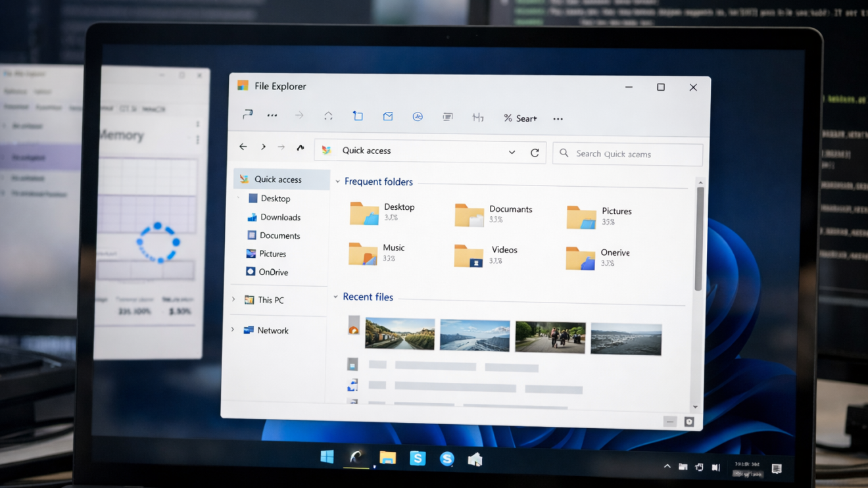Click the grey icon left of Seart
The height and width of the screenshot is (488, 868).
tap(478, 118)
